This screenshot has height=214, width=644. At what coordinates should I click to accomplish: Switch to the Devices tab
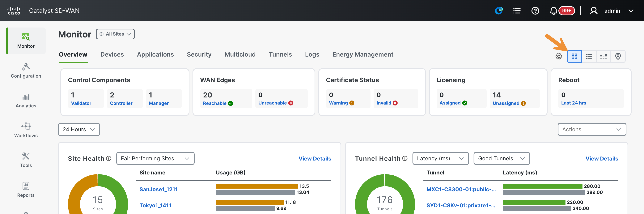click(x=112, y=54)
